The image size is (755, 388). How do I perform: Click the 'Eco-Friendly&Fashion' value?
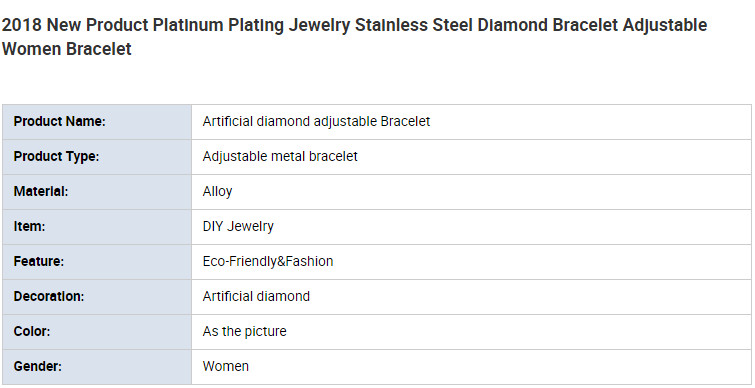[x=268, y=261]
